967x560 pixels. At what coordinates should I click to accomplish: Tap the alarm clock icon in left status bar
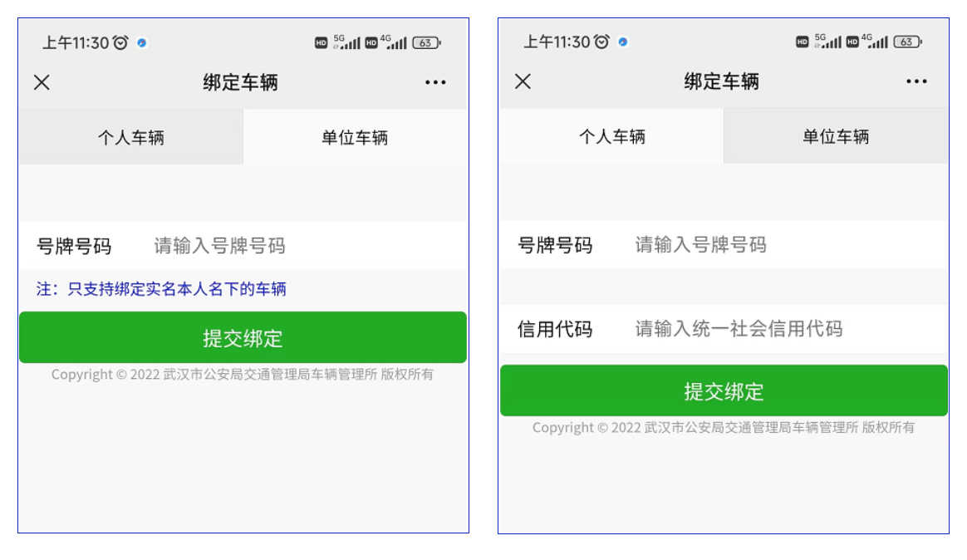[120, 42]
